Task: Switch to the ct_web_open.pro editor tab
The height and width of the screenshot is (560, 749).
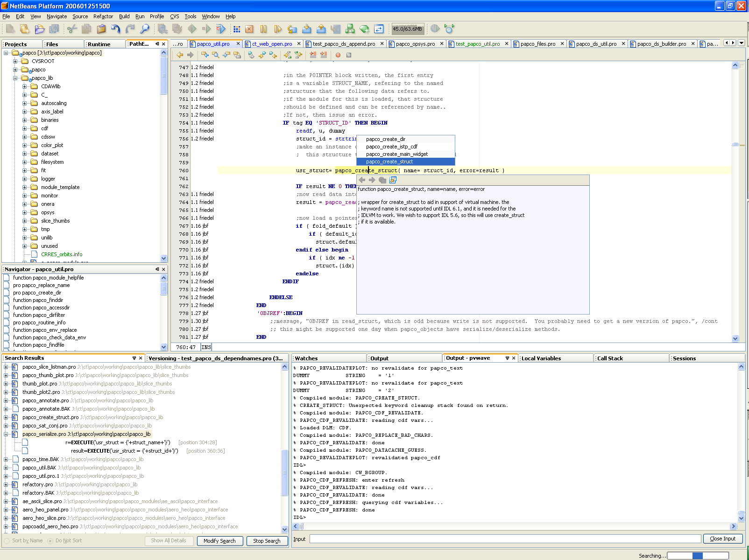Action: tap(272, 44)
